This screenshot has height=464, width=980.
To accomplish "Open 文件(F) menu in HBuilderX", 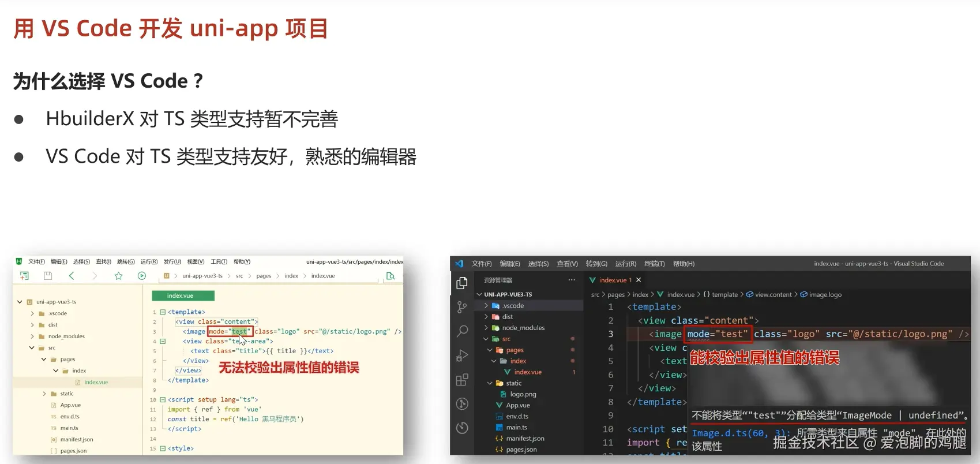I will [36, 261].
